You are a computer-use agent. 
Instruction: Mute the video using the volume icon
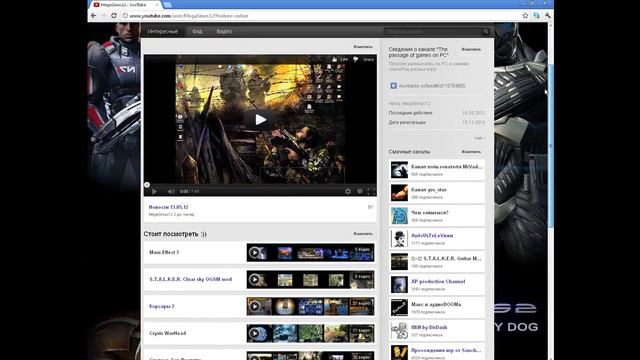point(171,191)
